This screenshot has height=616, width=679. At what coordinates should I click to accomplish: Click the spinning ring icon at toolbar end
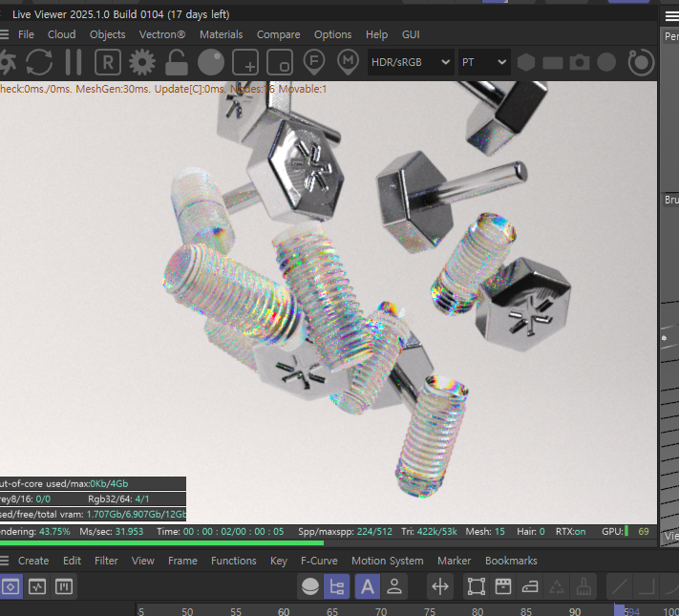click(x=641, y=62)
